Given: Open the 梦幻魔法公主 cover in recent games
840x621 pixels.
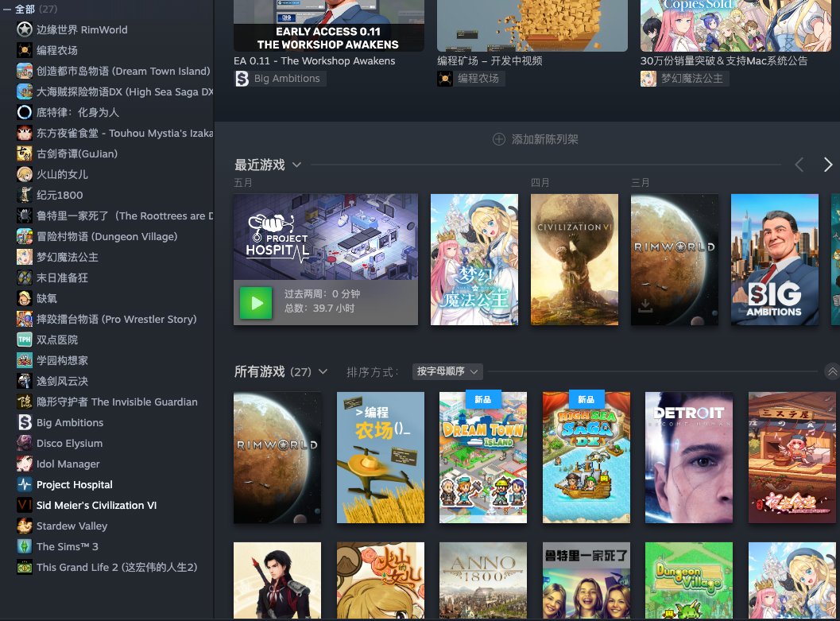Looking at the screenshot, I should pyautogui.click(x=474, y=259).
